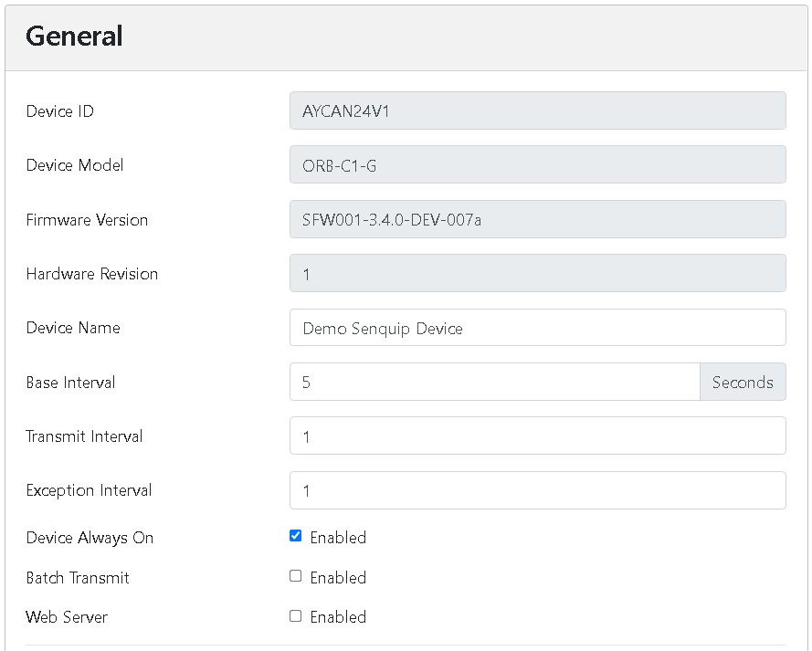
Task: Click the read-only Device ID field
Action: pyautogui.click(x=537, y=111)
